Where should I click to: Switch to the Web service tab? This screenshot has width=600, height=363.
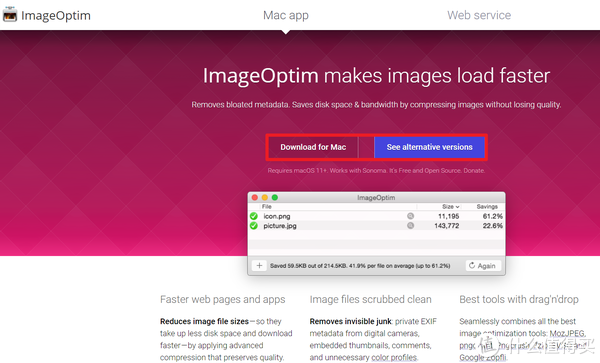pyautogui.click(x=479, y=15)
